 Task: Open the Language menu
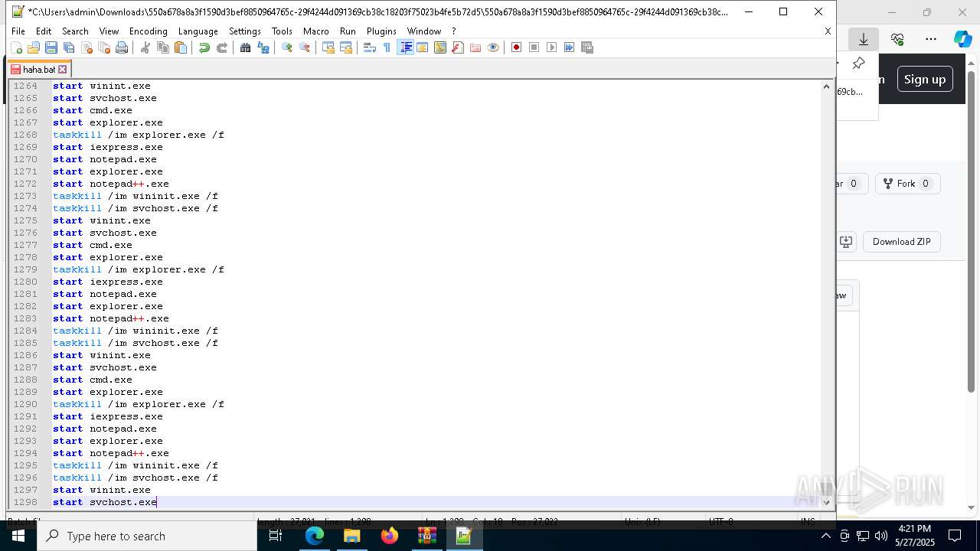coord(198,31)
